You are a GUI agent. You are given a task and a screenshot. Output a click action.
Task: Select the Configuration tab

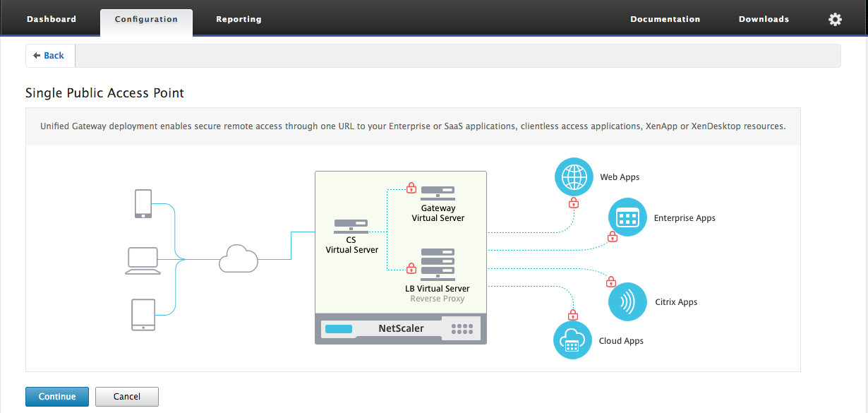click(146, 20)
